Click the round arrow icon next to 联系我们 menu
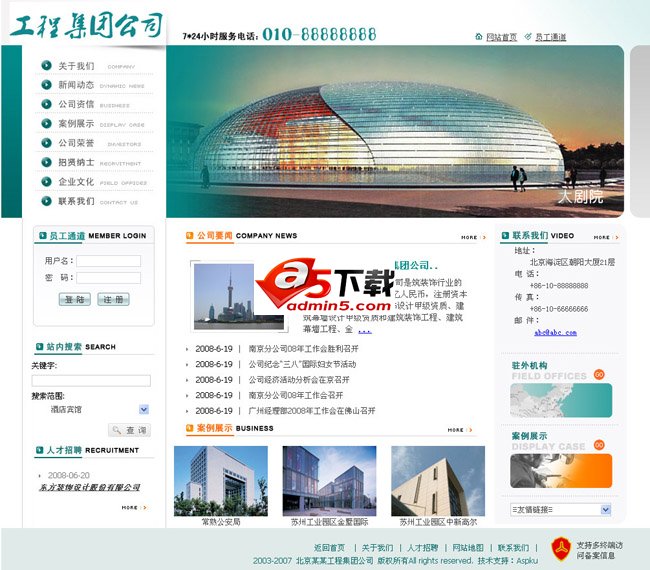This screenshot has width=650, height=570. (x=46, y=201)
